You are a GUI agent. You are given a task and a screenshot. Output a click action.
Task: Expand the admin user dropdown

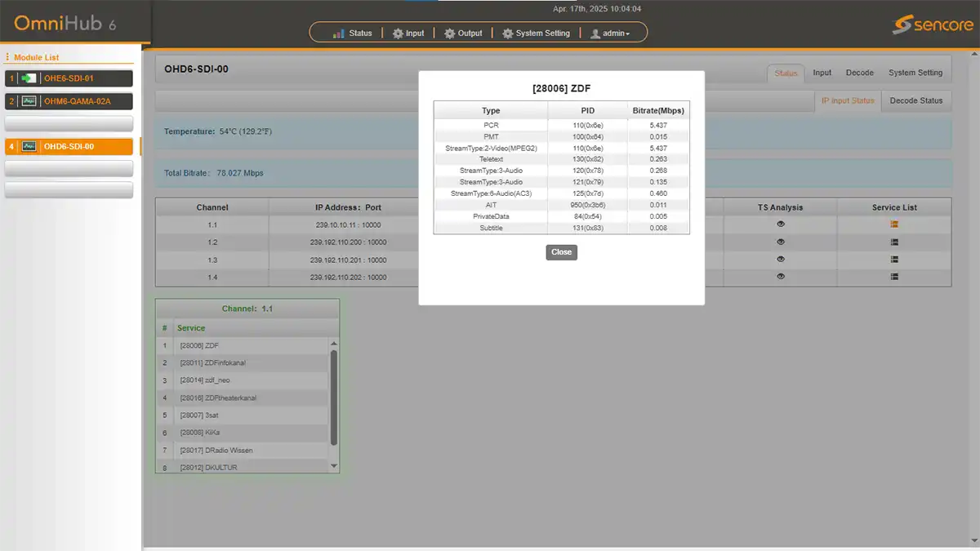[610, 33]
